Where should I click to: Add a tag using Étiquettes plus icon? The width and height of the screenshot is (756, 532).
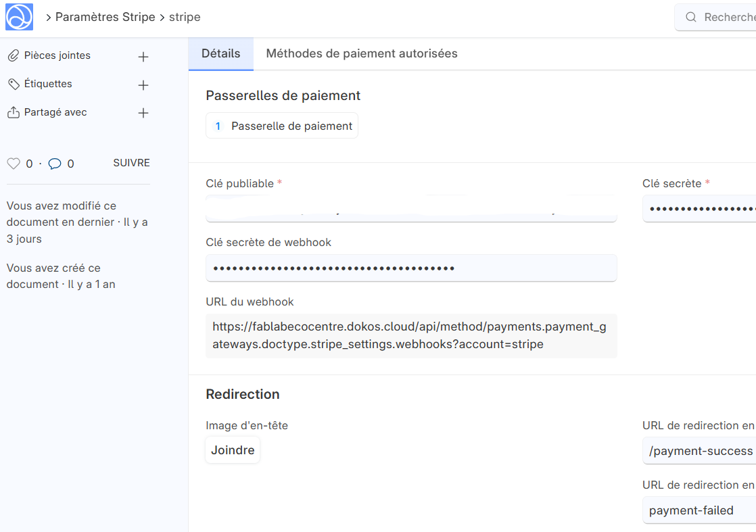pos(143,85)
